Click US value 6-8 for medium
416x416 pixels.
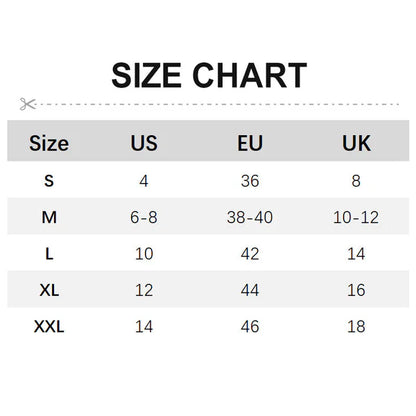pos(144,217)
